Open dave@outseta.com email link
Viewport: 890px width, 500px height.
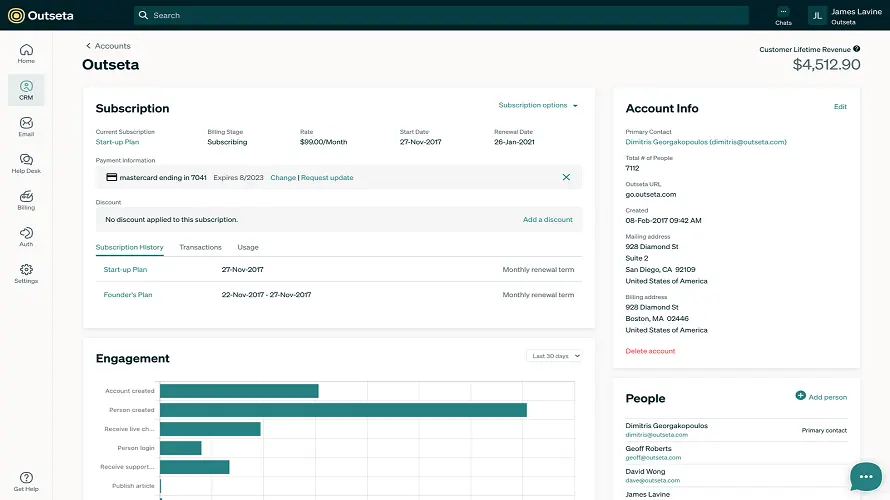point(653,480)
